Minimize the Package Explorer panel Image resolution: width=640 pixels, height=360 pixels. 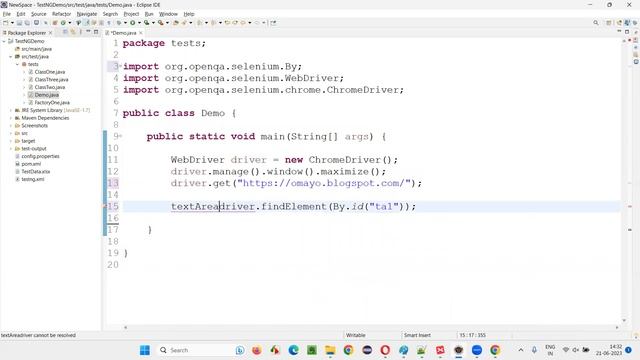[88, 32]
